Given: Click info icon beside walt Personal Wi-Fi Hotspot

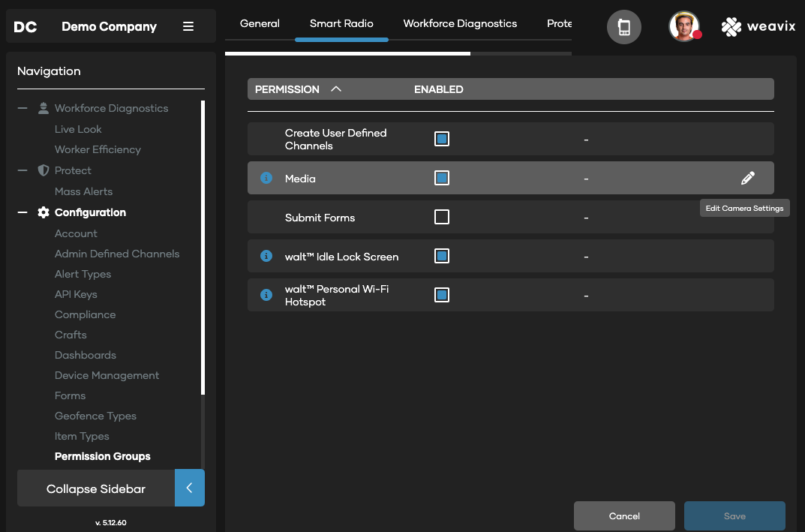Looking at the screenshot, I should pyautogui.click(x=266, y=295).
